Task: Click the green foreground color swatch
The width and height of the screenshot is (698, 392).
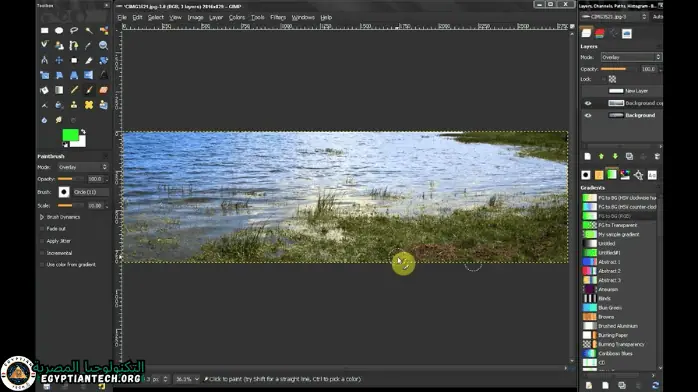Action: [x=69, y=134]
